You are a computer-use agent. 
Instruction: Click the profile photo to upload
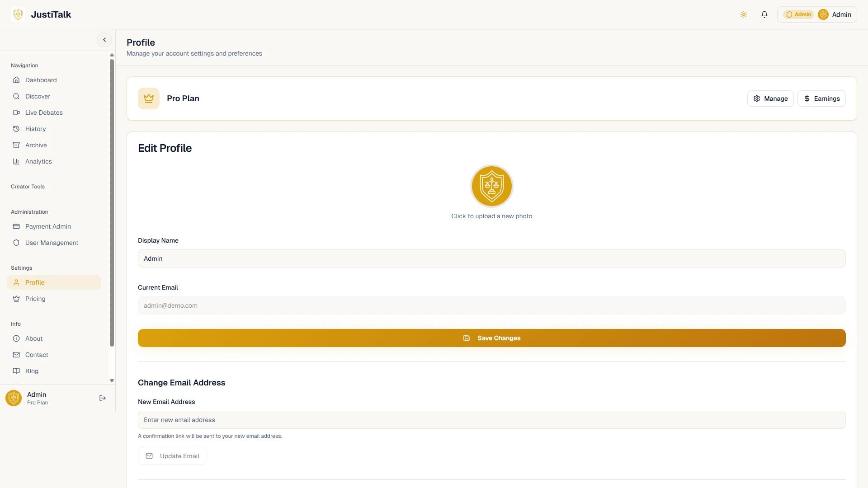492,186
